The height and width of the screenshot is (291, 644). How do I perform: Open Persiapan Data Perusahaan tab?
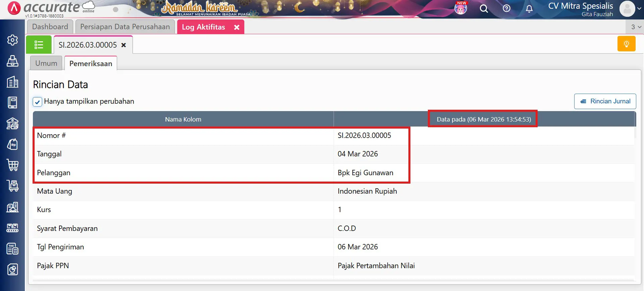[x=125, y=27]
